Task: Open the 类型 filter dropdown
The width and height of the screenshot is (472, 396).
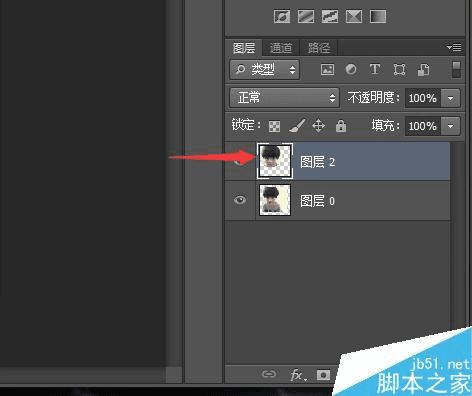Action: coord(265,70)
